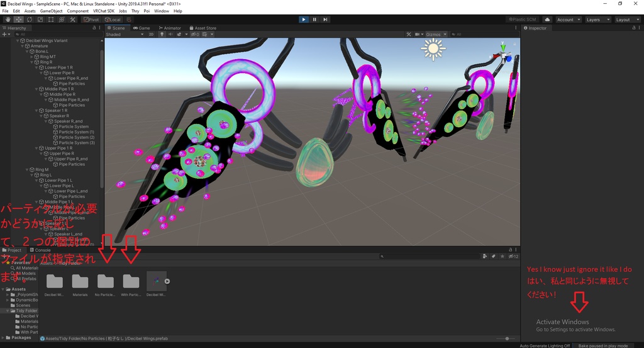Viewport: 644px width, 348px height.
Task: Click Auto Generate Lighting Off status
Action: click(x=545, y=345)
